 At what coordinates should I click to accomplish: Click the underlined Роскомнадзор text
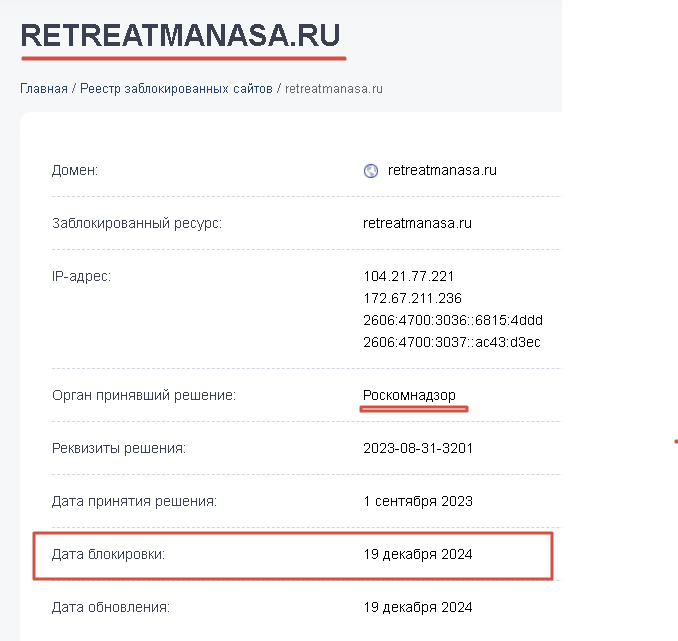point(409,396)
